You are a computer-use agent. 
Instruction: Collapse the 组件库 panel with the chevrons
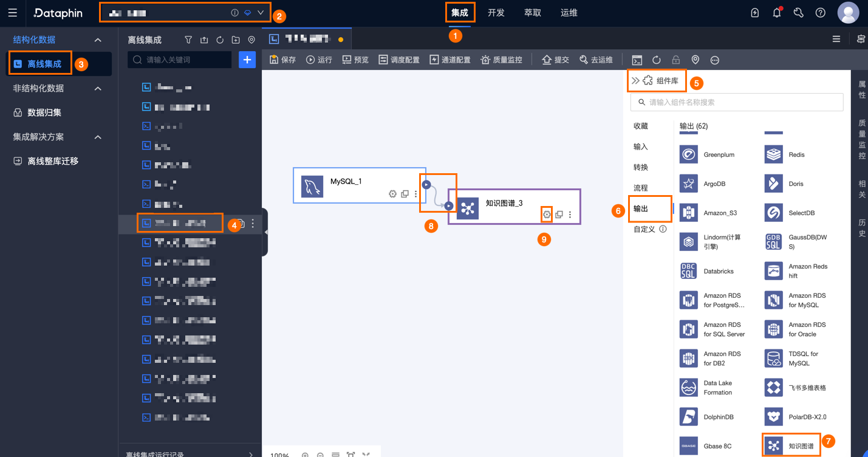click(x=635, y=80)
